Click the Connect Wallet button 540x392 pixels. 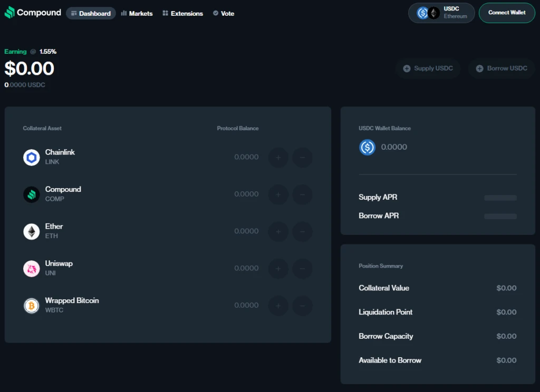coord(507,13)
